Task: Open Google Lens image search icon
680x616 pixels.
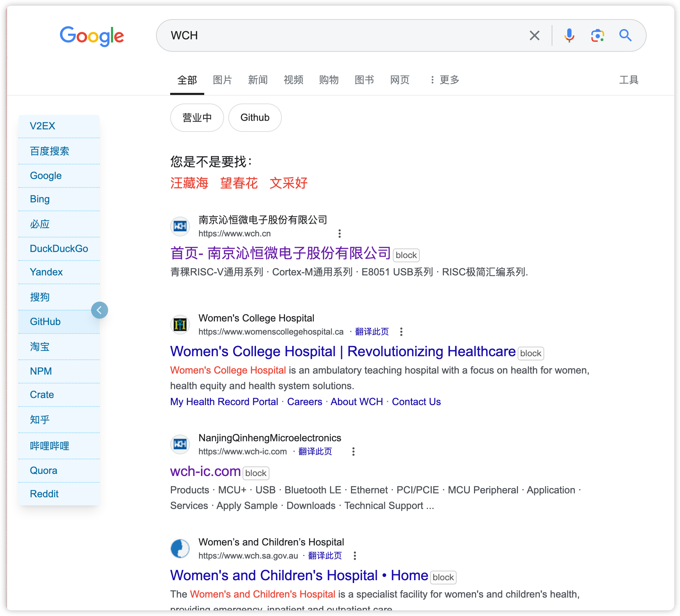Action: tap(597, 35)
